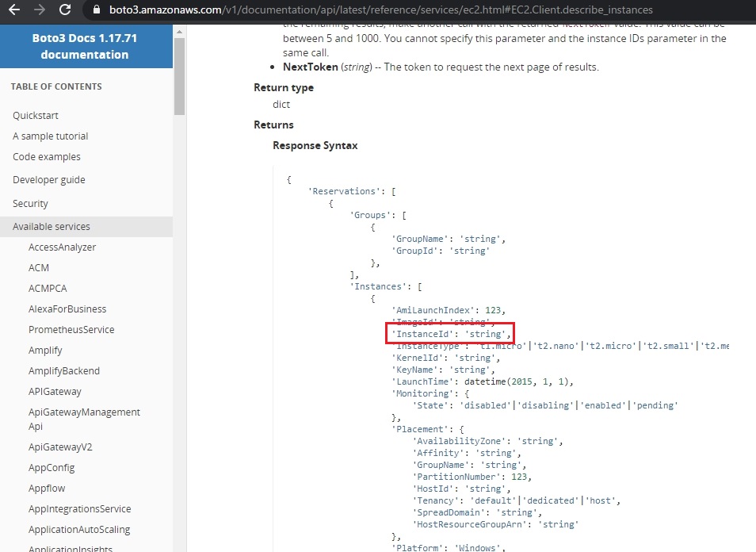Open Appflow service docs
The image size is (756, 552).
47,489
